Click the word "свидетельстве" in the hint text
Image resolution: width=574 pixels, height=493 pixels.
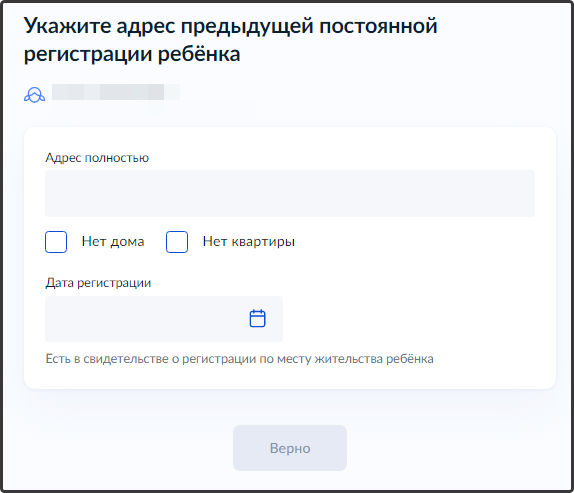click(126, 359)
